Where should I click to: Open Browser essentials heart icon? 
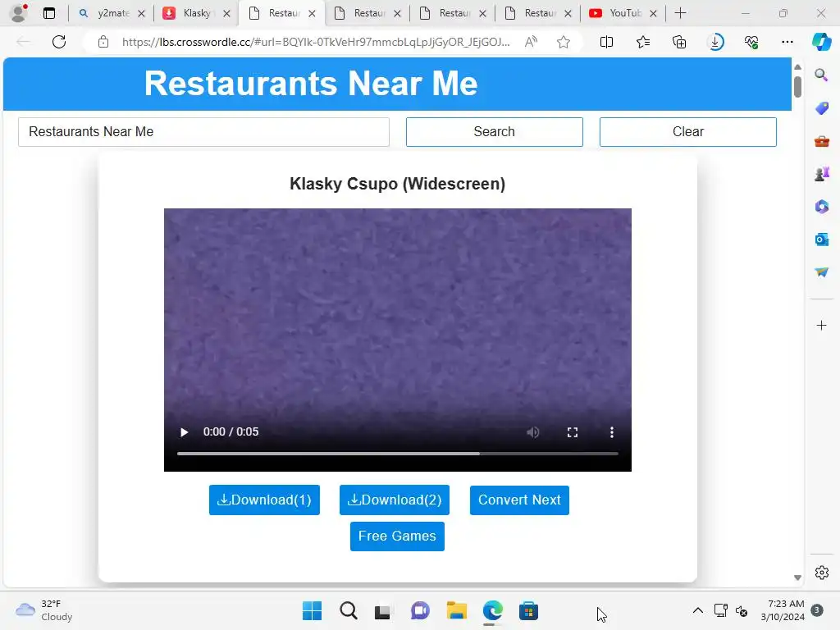click(751, 42)
